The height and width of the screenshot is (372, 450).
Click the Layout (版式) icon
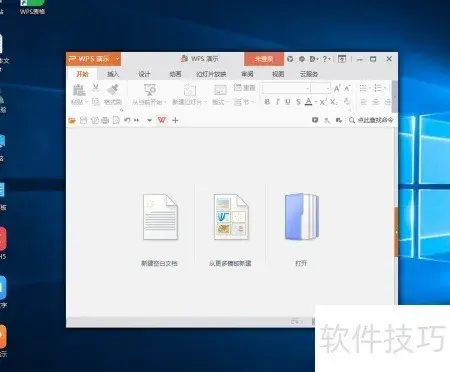pyautogui.click(x=220, y=90)
